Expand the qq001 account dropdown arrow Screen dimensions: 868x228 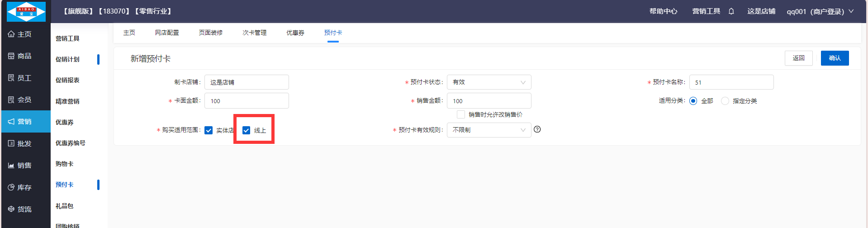pyautogui.click(x=851, y=11)
